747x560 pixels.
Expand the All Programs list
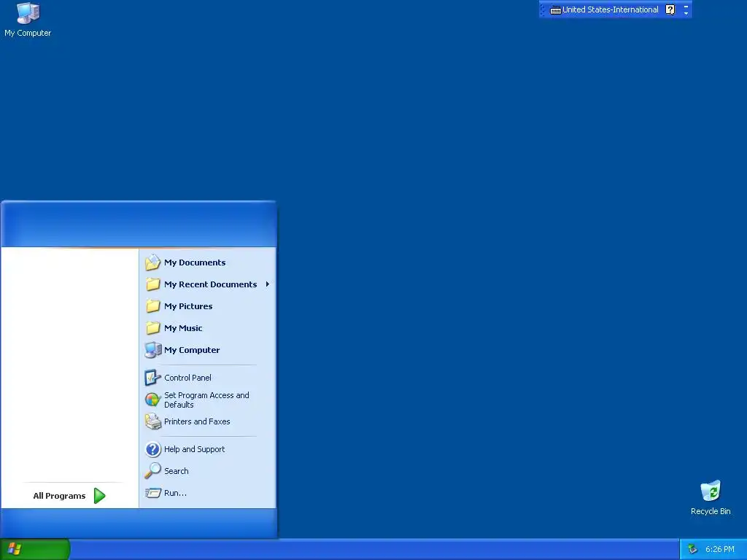(69, 496)
